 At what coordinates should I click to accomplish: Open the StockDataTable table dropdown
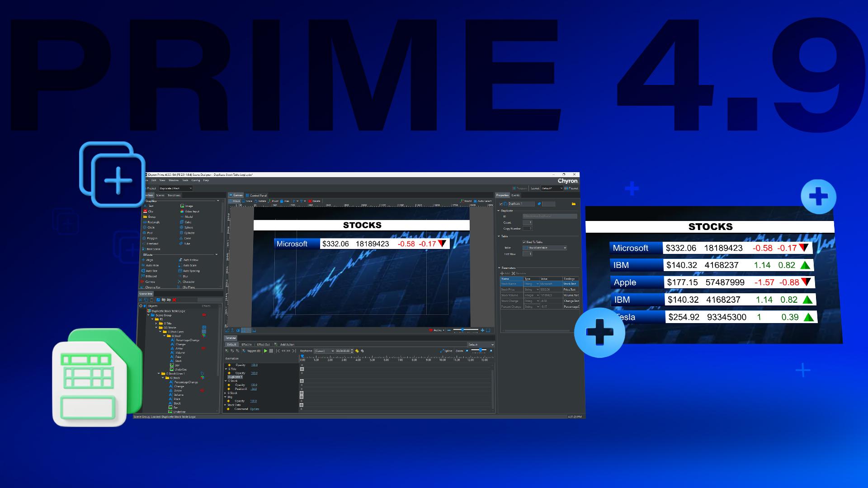click(564, 248)
